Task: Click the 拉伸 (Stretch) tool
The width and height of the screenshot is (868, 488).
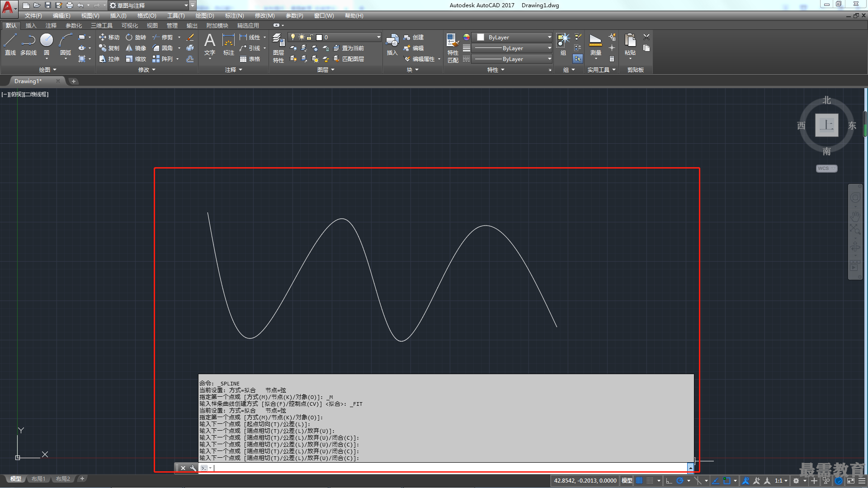Action: [x=109, y=59]
